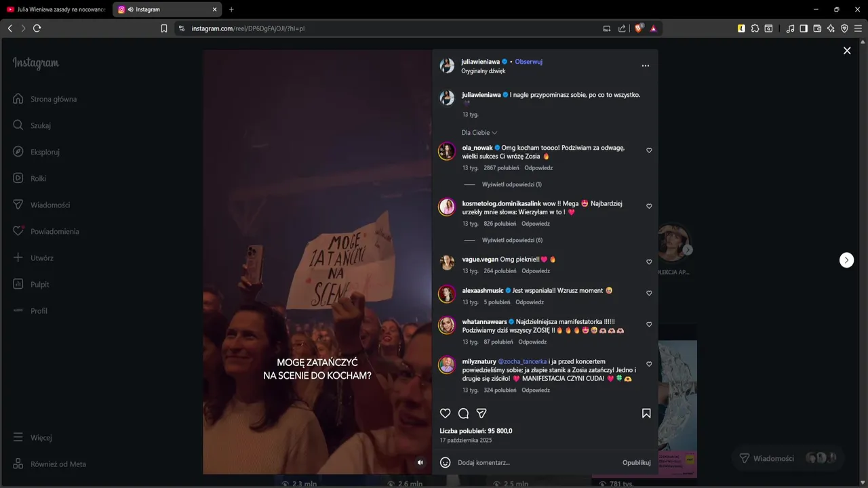Like vague.vegan's comment with the small heart
The width and height of the screenshot is (868, 488).
(x=649, y=262)
